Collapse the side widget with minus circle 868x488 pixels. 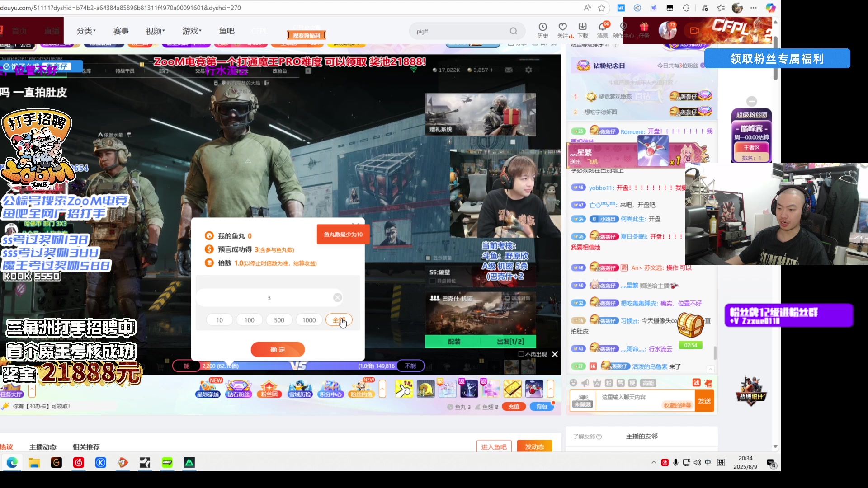point(751,101)
